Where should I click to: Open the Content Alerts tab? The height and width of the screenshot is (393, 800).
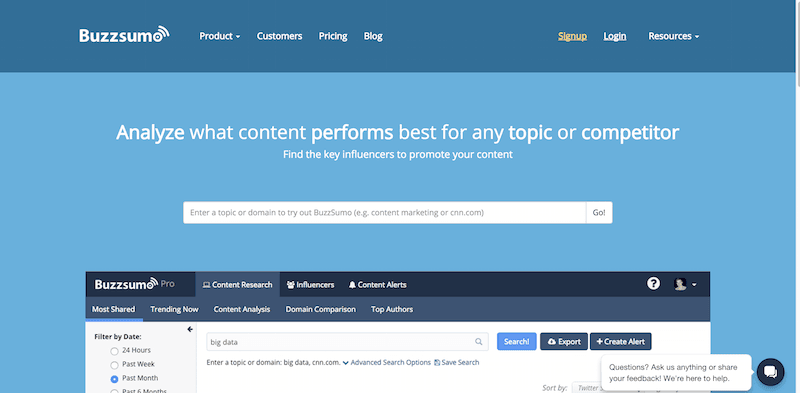click(377, 284)
